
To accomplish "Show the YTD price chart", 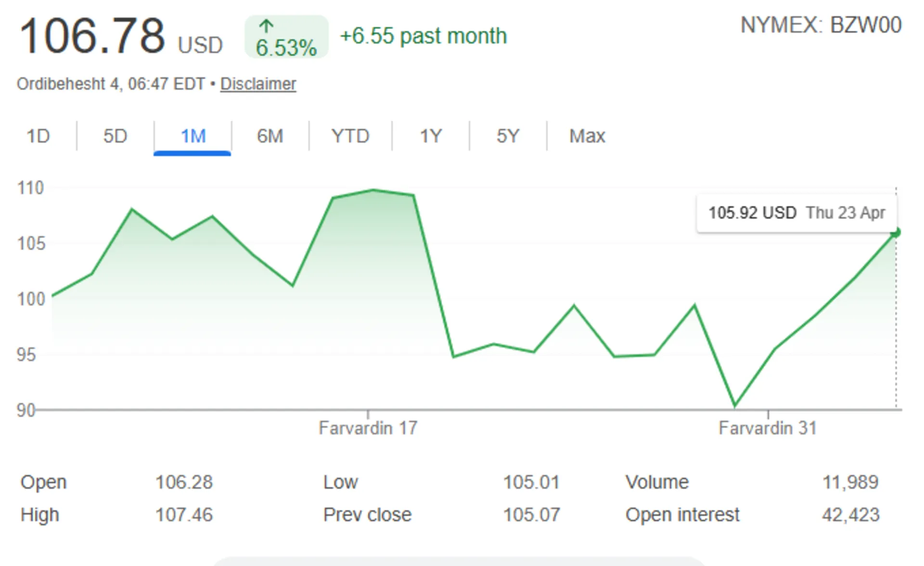I will [350, 136].
